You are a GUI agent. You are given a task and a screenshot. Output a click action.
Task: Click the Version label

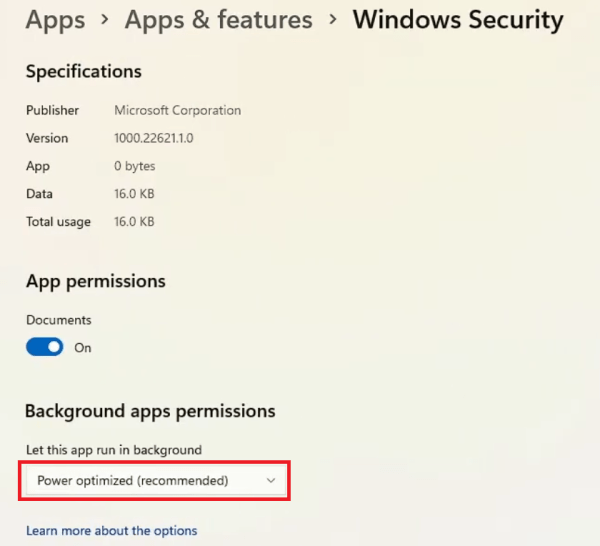point(47,138)
